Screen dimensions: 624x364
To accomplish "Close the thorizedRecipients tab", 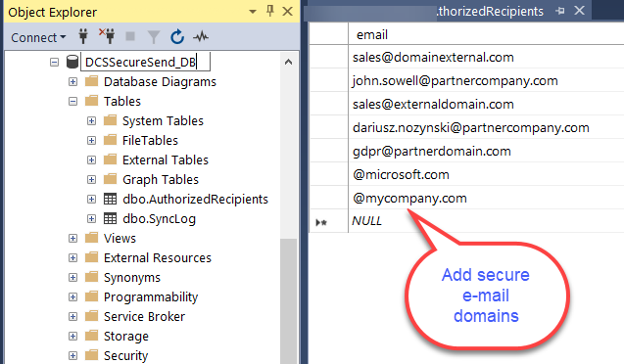I will 580,11.
